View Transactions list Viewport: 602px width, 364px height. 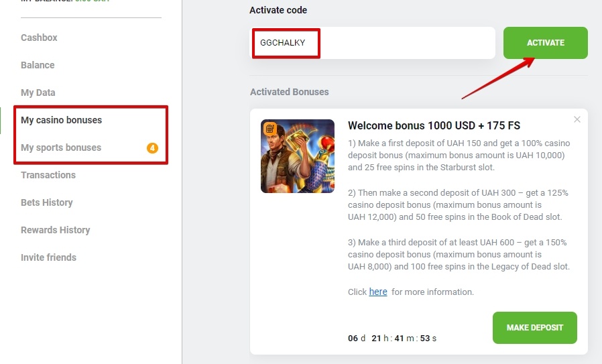coord(48,175)
